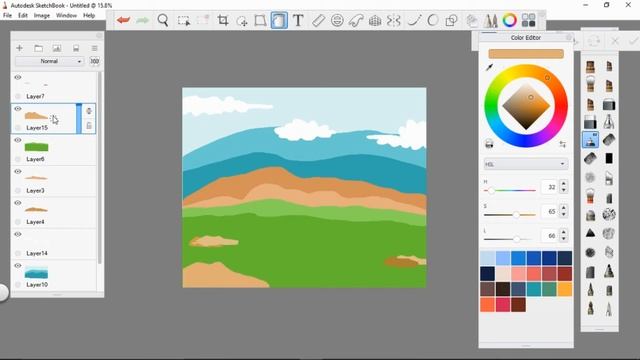Screen dimensions: 640x360
Task: Decrease the S value stepper
Action: [564, 215]
